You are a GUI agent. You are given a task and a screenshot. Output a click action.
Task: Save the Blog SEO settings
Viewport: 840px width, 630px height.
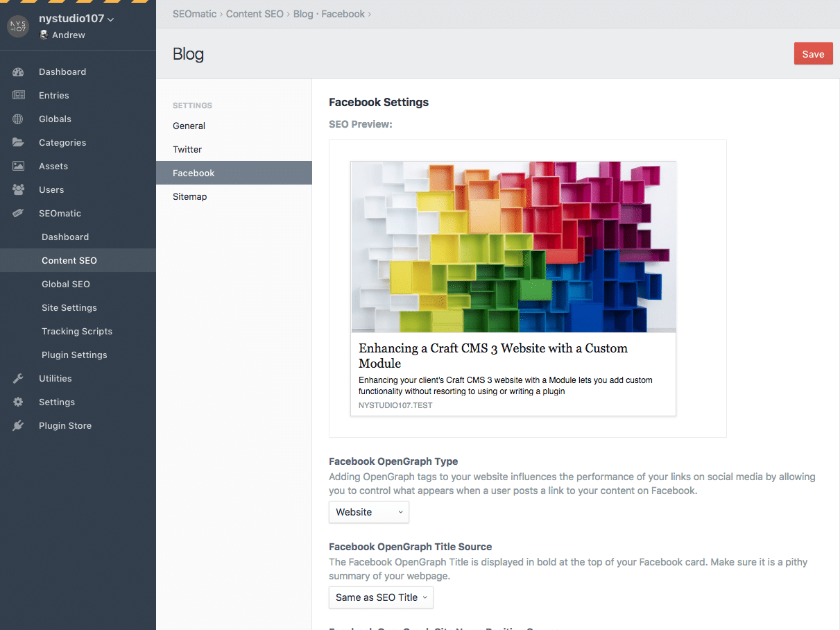pos(813,53)
